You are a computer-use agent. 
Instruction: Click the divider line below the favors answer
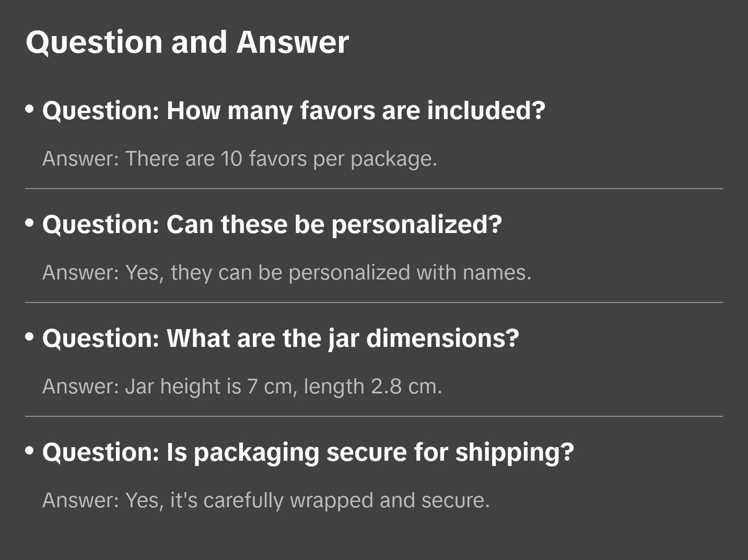(374, 189)
